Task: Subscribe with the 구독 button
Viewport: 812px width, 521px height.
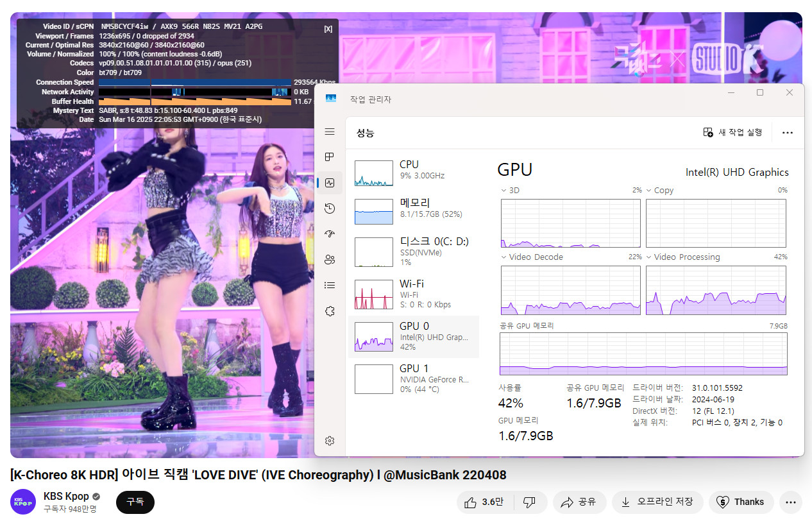Action: [135, 502]
